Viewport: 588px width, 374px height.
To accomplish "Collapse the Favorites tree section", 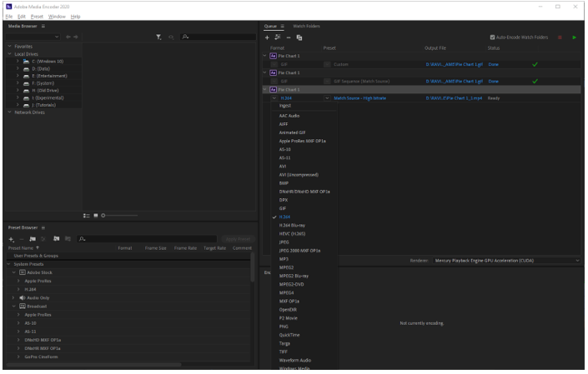I will coord(10,47).
